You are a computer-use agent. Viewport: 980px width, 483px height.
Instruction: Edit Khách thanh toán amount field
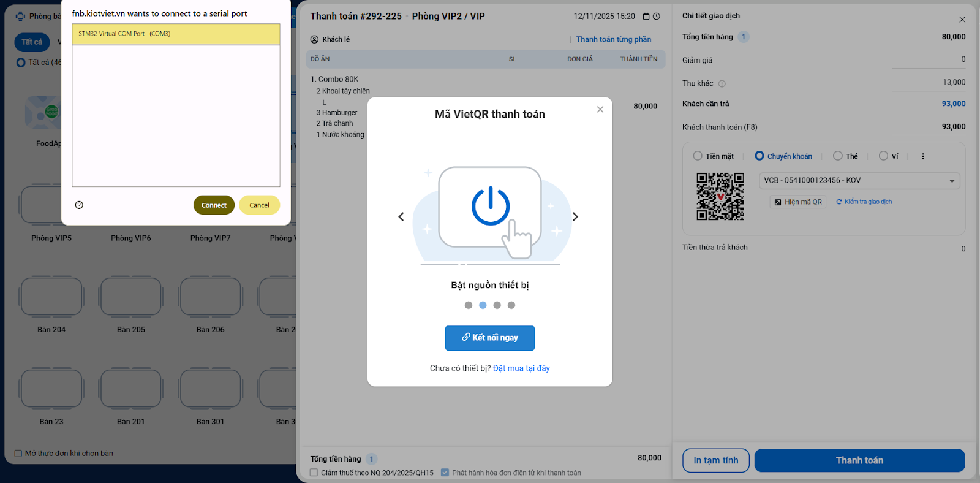coord(929,127)
